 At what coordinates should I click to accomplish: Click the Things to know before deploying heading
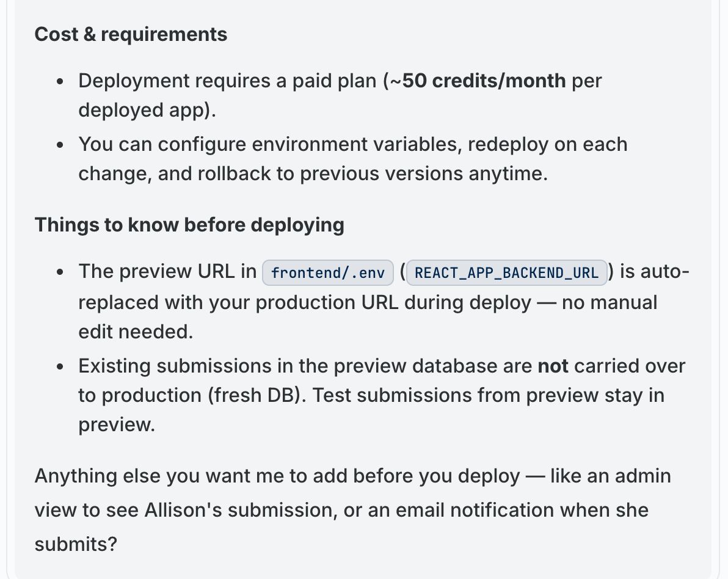pyautogui.click(x=189, y=225)
